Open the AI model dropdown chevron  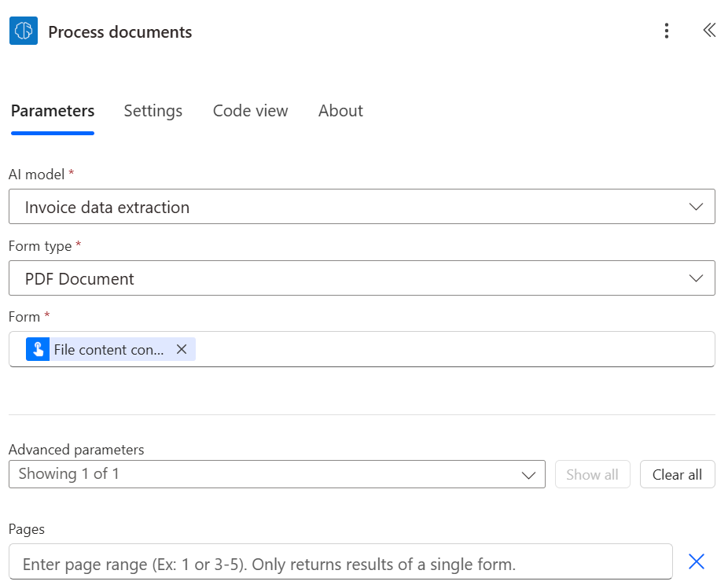(x=695, y=207)
